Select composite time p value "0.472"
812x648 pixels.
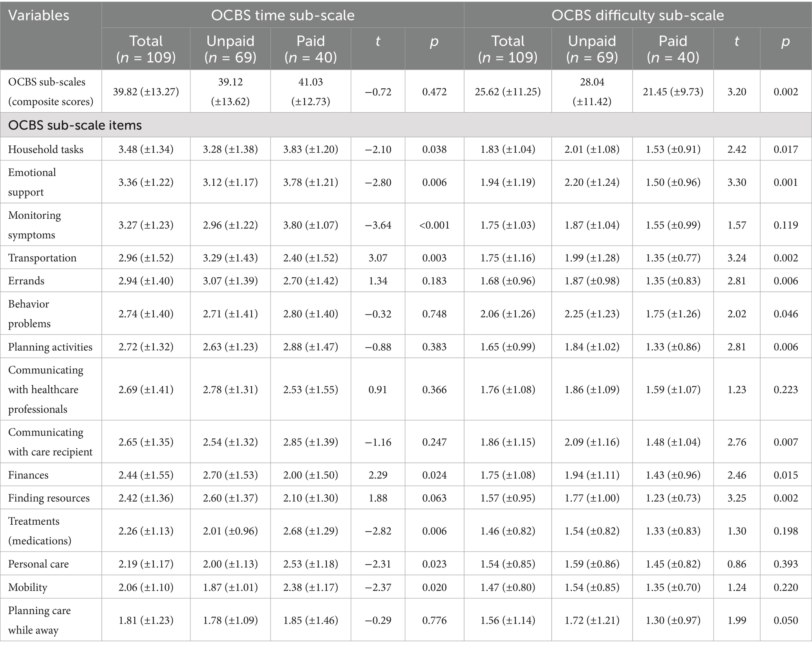click(434, 92)
